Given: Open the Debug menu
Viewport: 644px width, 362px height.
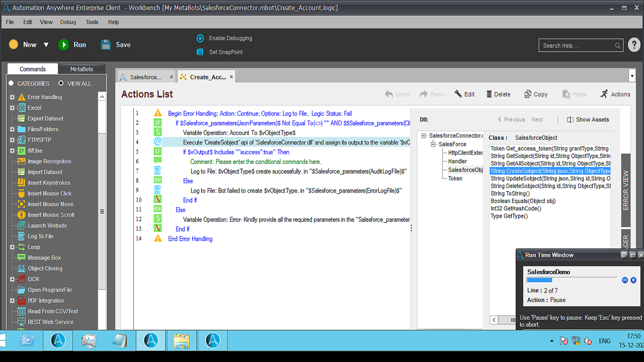Looking at the screenshot, I should (68, 22).
